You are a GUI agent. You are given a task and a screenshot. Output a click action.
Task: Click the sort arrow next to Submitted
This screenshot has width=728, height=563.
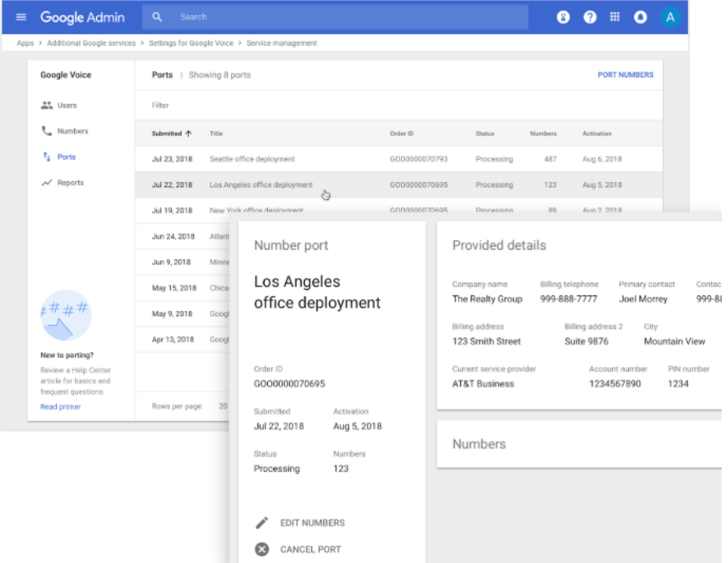tap(188, 134)
